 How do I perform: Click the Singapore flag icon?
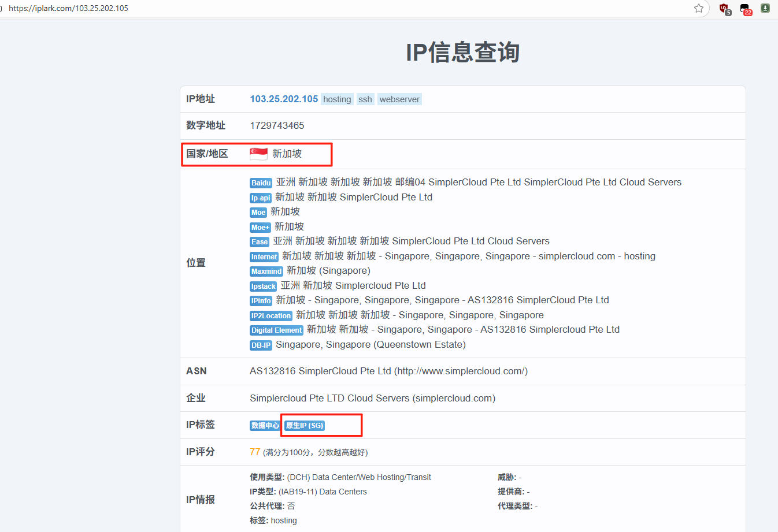[258, 154]
